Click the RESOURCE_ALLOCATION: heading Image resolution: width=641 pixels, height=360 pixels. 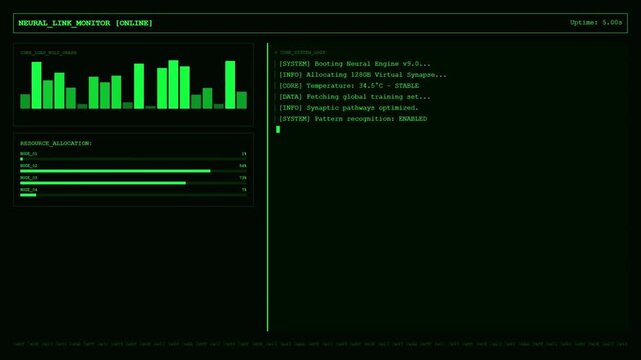(x=56, y=143)
